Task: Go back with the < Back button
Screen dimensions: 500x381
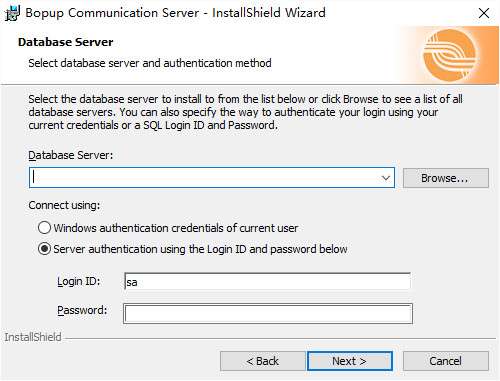Action: pyautogui.click(x=262, y=361)
